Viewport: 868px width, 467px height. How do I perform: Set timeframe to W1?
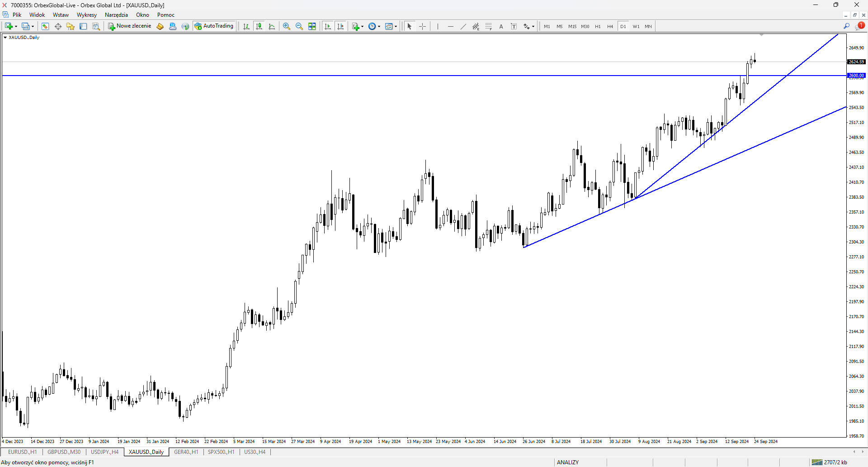coord(636,26)
